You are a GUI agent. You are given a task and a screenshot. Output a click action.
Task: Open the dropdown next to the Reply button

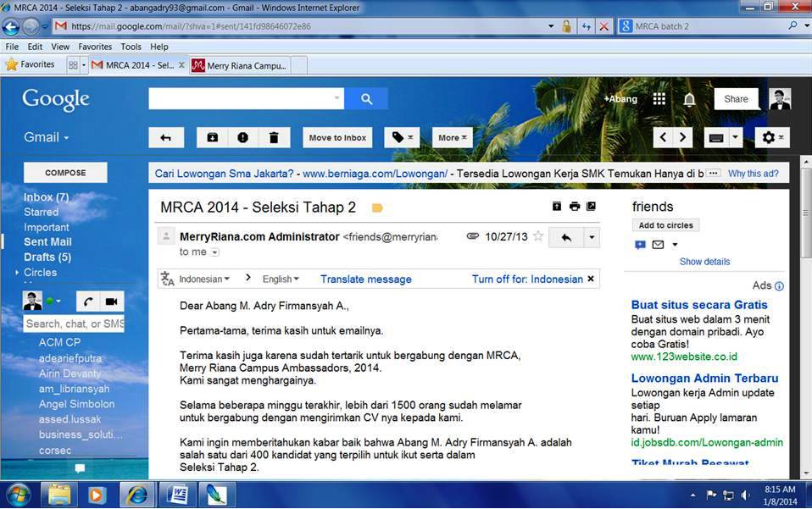[x=592, y=237]
